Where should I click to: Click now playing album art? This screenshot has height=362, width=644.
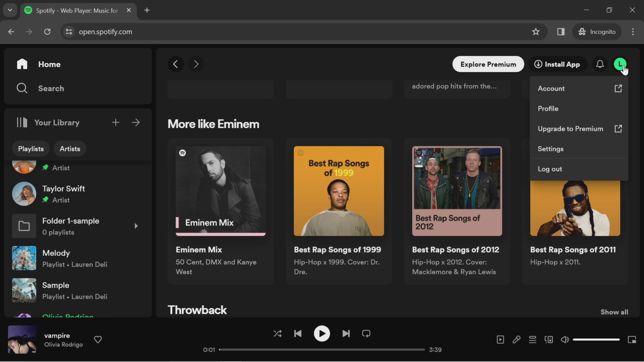[x=22, y=339]
